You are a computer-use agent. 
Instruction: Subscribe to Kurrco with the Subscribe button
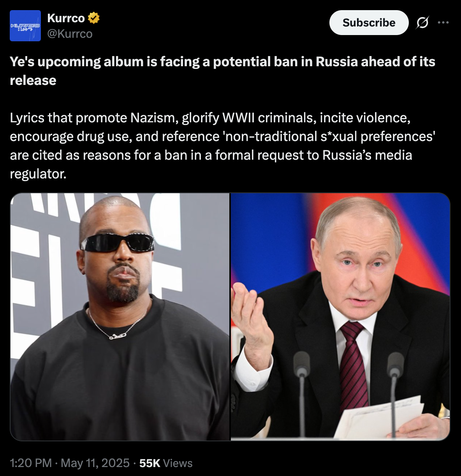[x=369, y=23]
